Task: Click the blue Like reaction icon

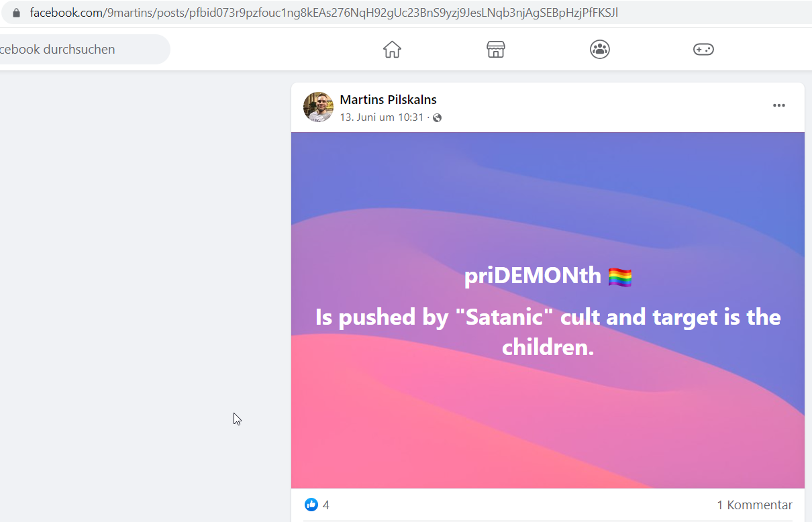Action: [x=311, y=505]
